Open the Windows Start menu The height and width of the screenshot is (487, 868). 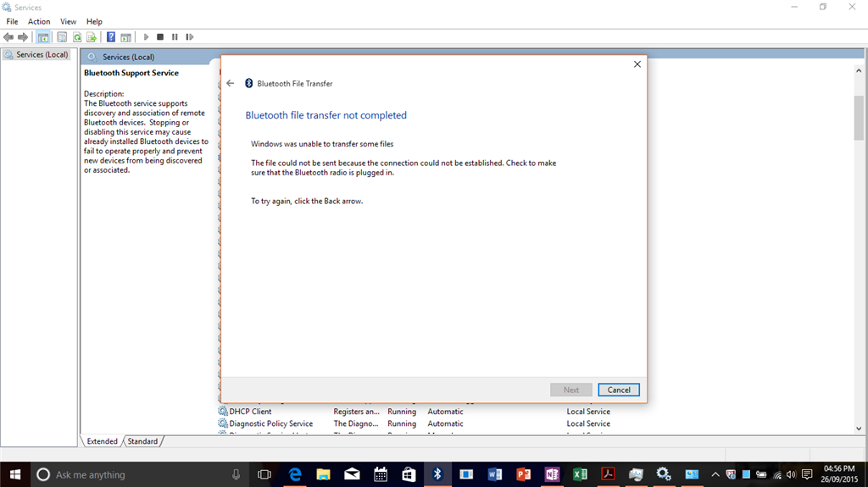coord(15,474)
